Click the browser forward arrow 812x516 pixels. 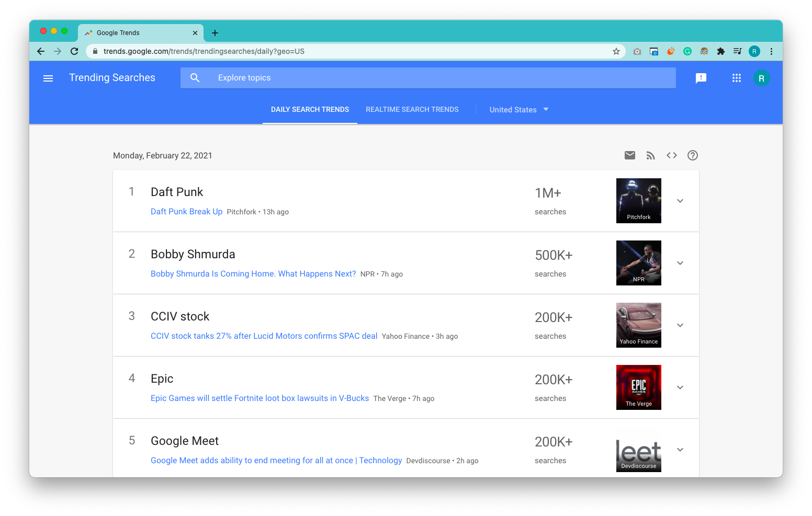(x=58, y=51)
